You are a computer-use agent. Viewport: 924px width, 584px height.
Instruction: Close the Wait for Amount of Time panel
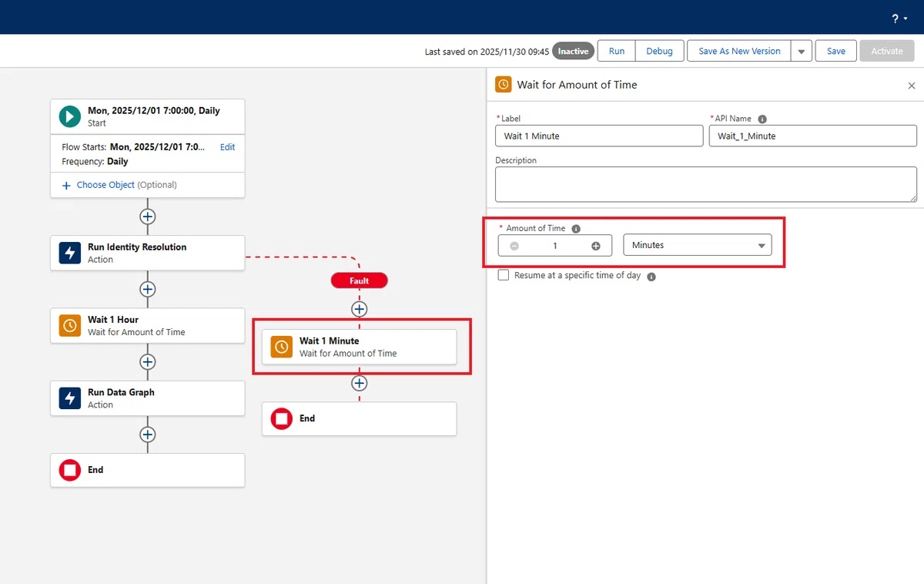(x=912, y=86)
